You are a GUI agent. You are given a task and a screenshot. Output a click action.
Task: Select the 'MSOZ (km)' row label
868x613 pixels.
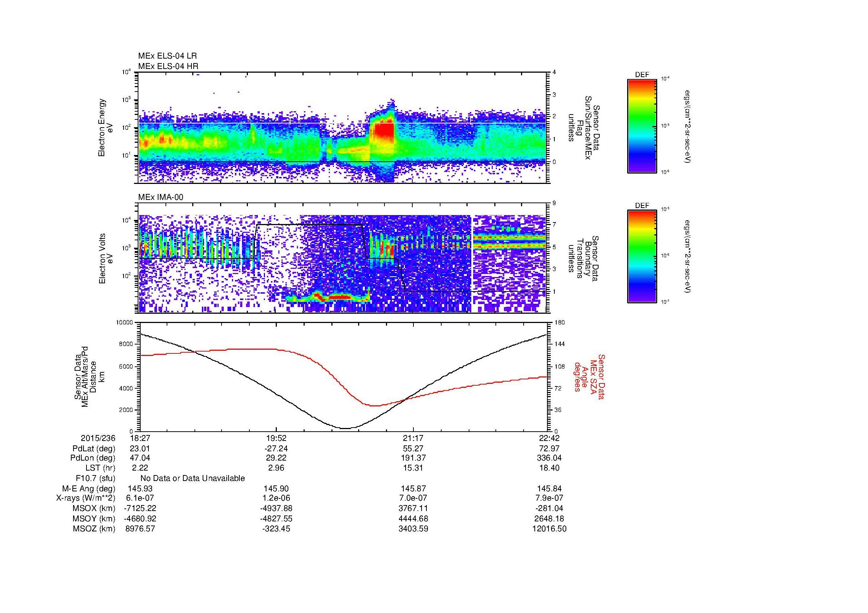tap(94, 529)
